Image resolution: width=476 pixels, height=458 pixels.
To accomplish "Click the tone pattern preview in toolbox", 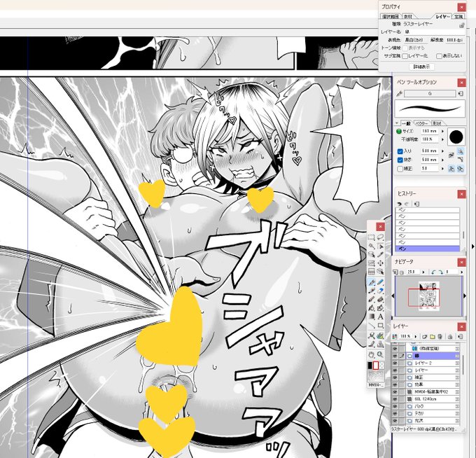I will click(376, 375).
